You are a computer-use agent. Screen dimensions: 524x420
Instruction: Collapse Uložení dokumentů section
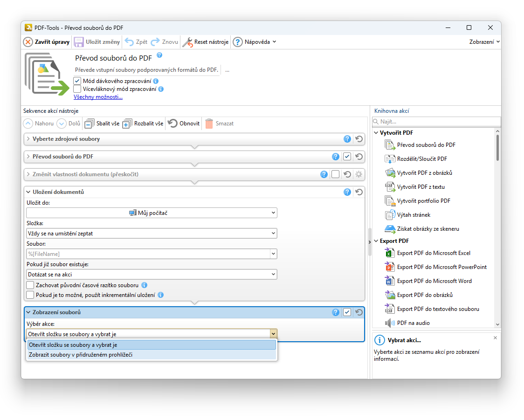click(x=28, y=192)
